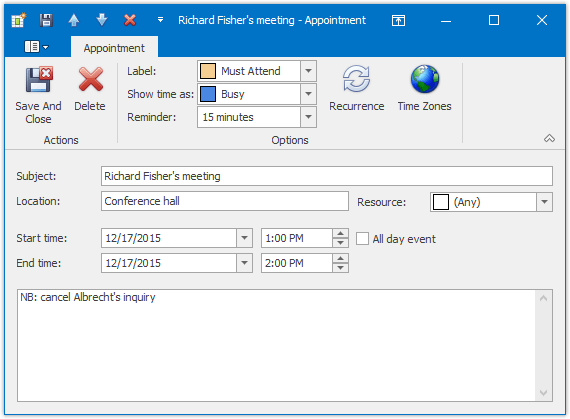
Task: Click the Must Attend label color swatch
Action: [208, 71]
